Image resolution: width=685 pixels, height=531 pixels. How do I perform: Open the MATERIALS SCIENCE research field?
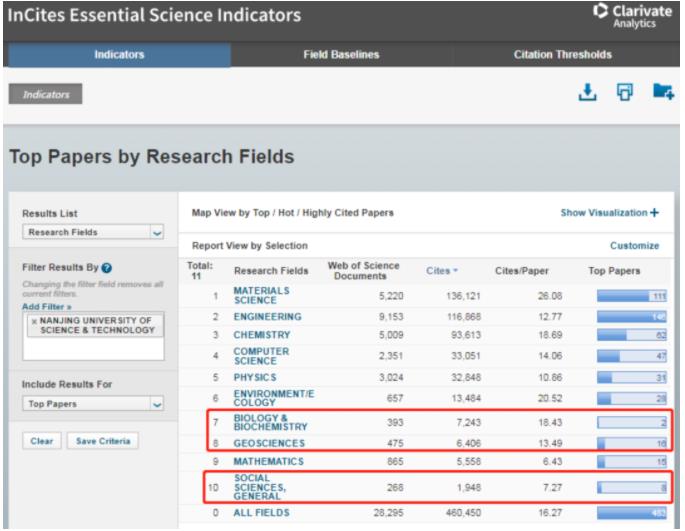point(261,295)
